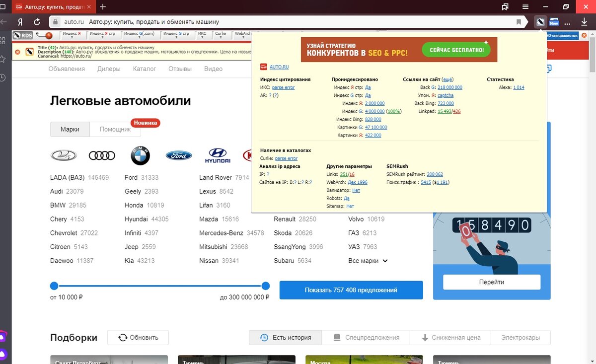Image resolution: width=596 pixels, height=364 pixels.
Task: Select the Марки tab
Action: pyautogui.click(x=70, y=129)
